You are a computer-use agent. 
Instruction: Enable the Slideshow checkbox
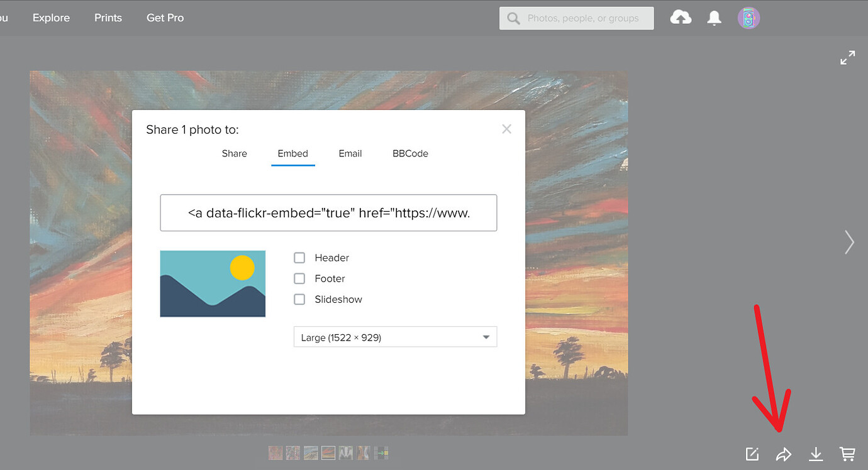[299, 299]
